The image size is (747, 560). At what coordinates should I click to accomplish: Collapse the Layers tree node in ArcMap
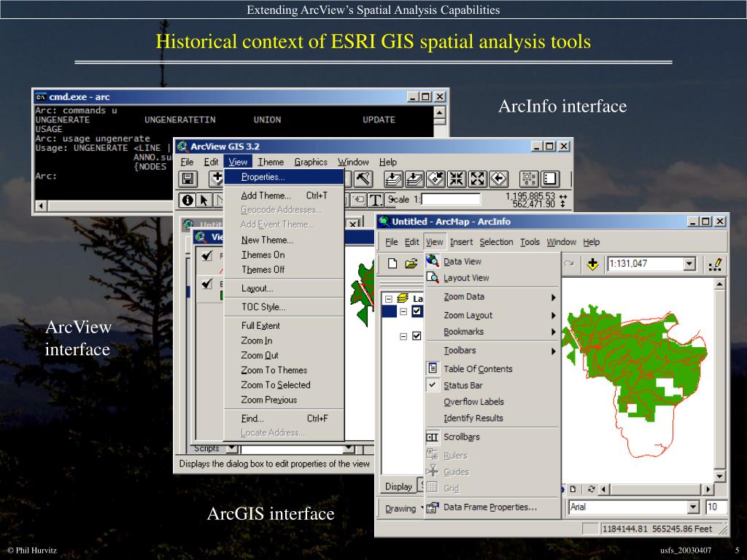coord(389,298)
